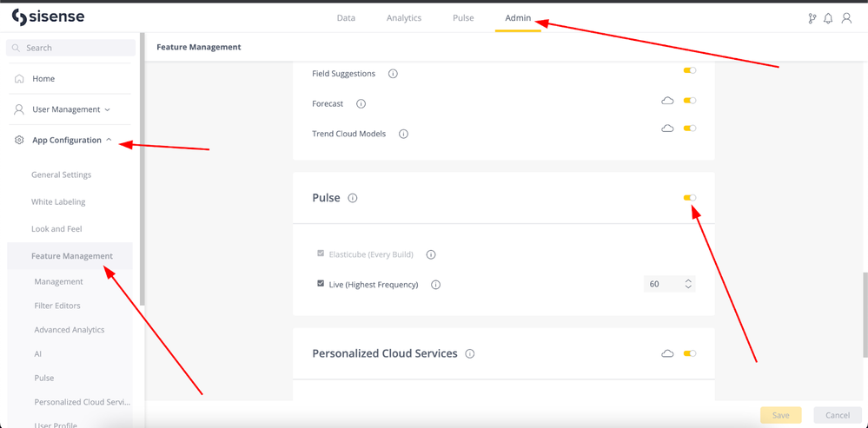Click the Sisense logo

tap(48, 17)
